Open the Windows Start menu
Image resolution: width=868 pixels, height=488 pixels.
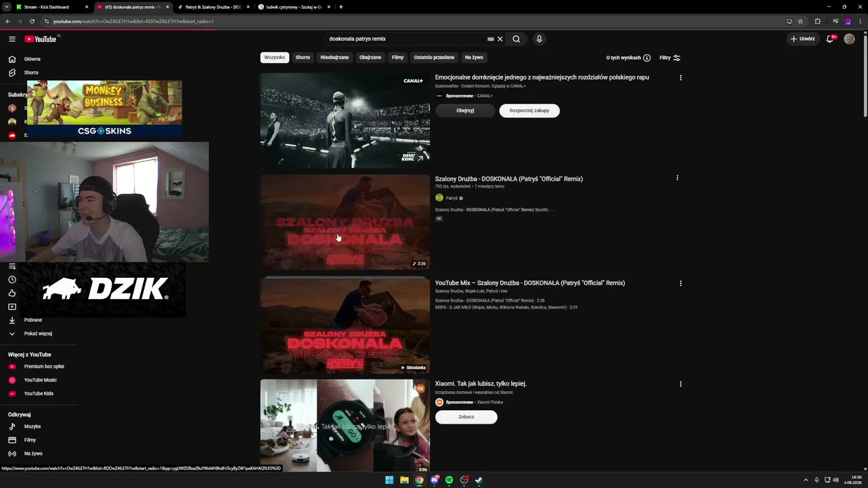389,481
